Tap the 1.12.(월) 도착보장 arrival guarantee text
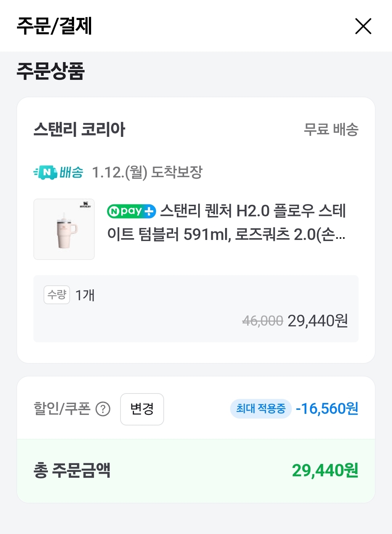 coord(147,172)
